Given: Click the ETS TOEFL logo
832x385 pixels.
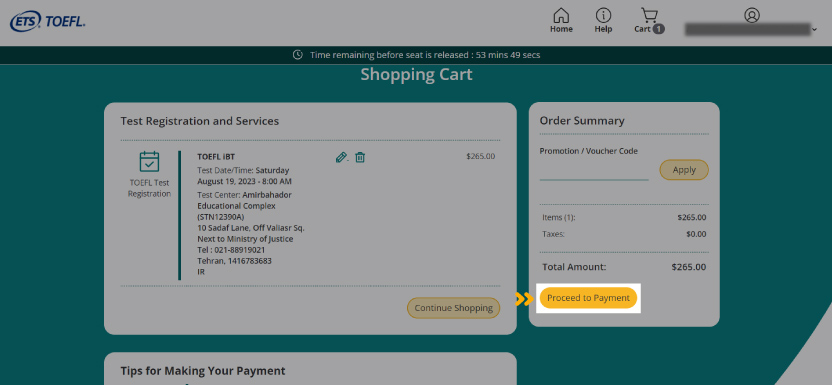Looking at the screenshot, I should coord(48,22).
